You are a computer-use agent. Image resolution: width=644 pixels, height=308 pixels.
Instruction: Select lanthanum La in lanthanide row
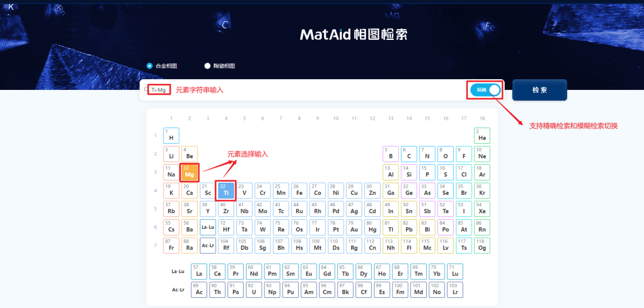[199, 271]
